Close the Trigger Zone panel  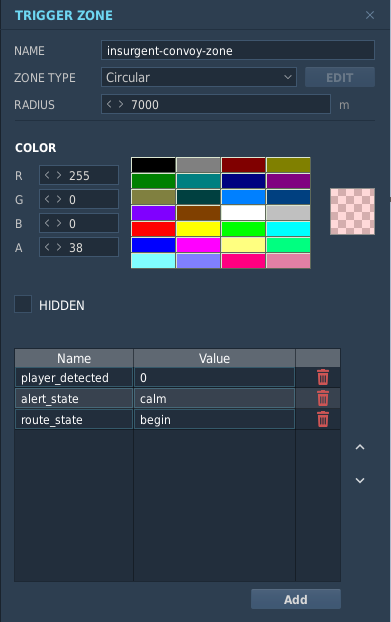(x=370, y=15)
